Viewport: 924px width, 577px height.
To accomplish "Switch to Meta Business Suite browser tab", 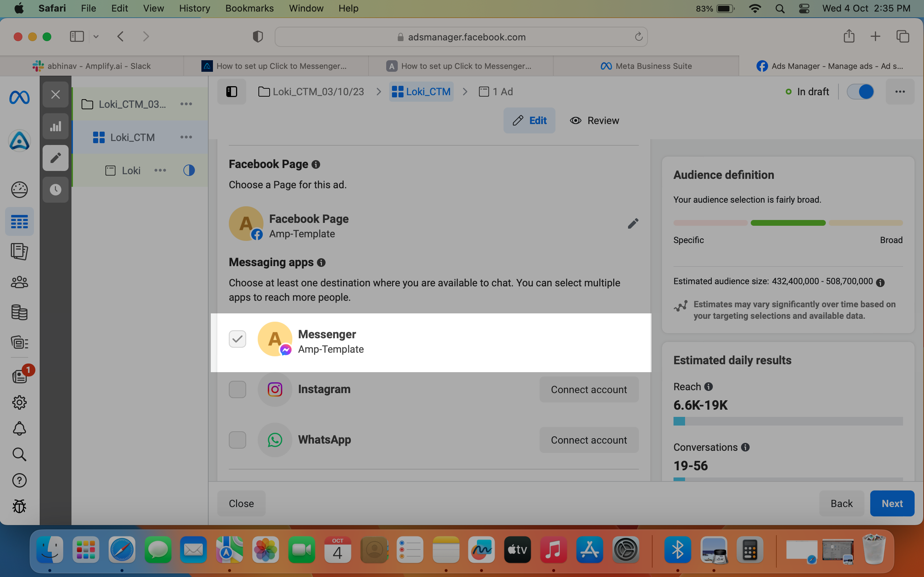I will tap(646, 66).
